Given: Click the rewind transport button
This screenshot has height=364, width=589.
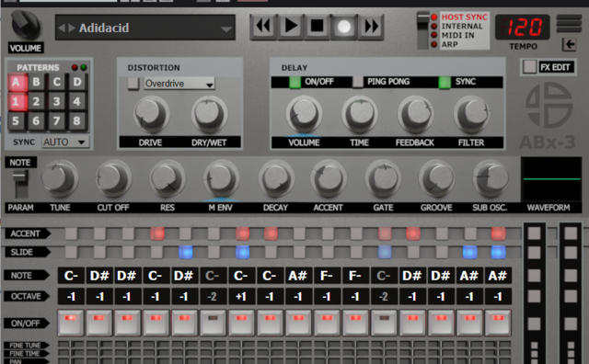Looking at the screenshot, I should tap(263, 27).
